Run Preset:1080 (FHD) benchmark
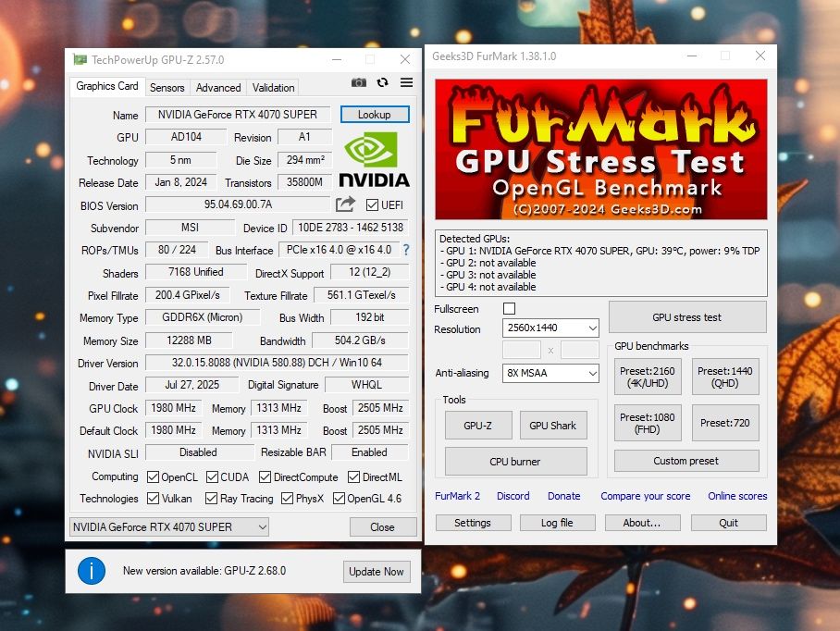 click(648, 423)
